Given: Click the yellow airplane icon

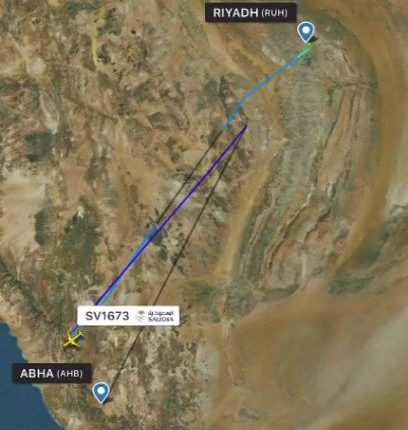Looking at the screenshot, I should 72,341.
